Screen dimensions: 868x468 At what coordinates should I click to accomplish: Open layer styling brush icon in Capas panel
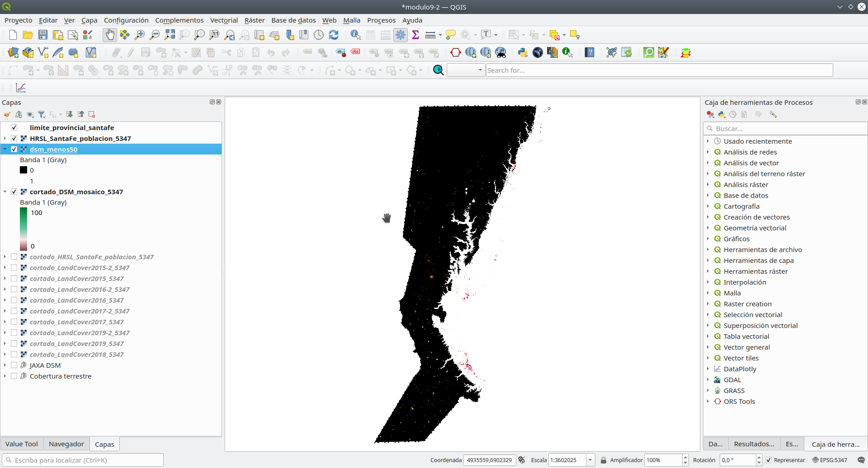point(7,114)
